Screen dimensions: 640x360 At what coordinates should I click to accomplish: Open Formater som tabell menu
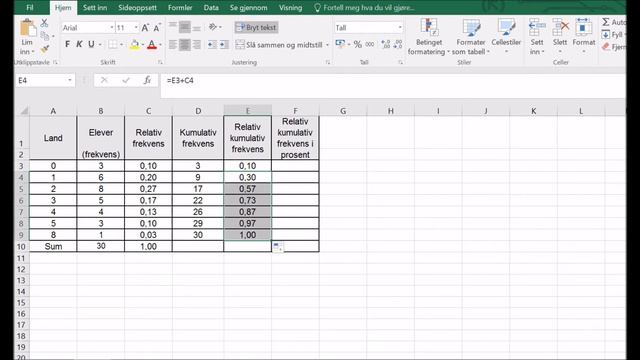coord(471,37)
